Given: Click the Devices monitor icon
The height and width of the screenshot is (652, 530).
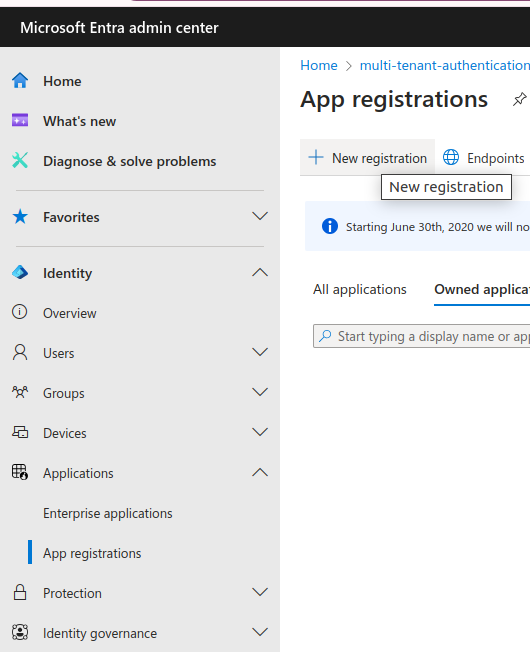Looking at the screenshot, I should point(20,432).
